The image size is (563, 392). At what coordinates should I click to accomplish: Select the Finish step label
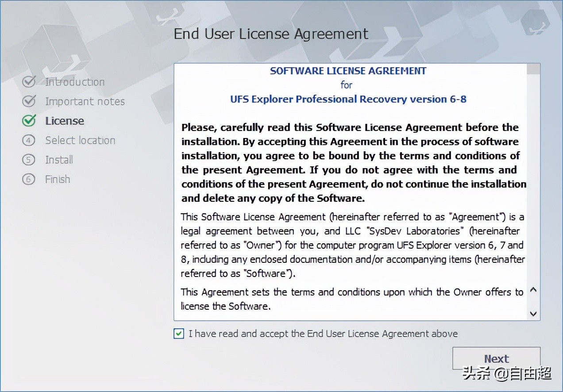click(x=58, y=179)
